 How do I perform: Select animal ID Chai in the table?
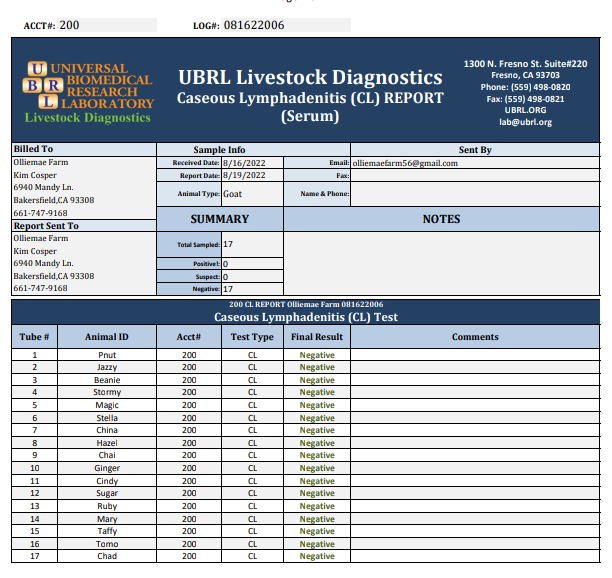(x=107, y=455)
